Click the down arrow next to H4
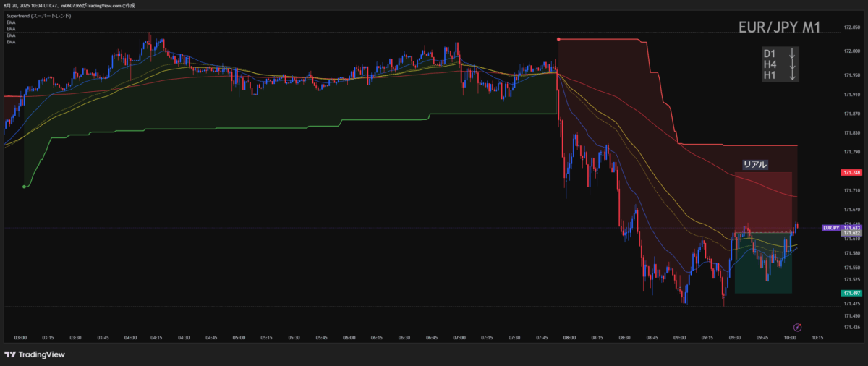 [x=792, y=64]
